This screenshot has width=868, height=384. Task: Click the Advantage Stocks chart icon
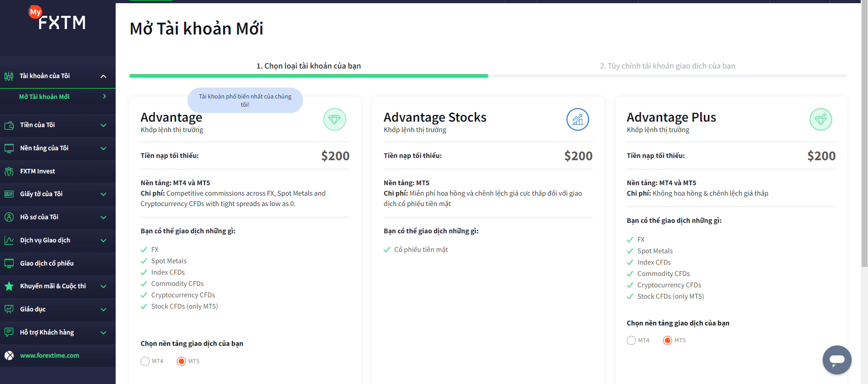[x=578, y=119]
